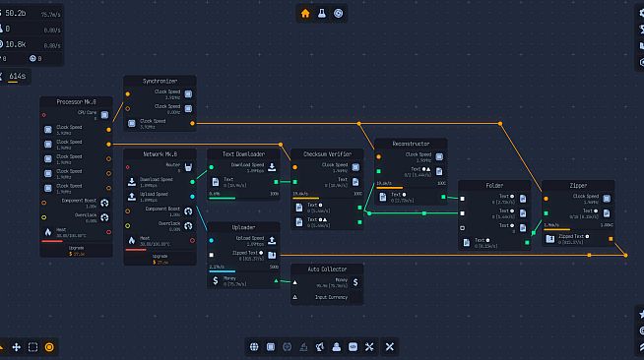Select the Reconstructor node title
644x360 pixels.
[x=411, y=144]
